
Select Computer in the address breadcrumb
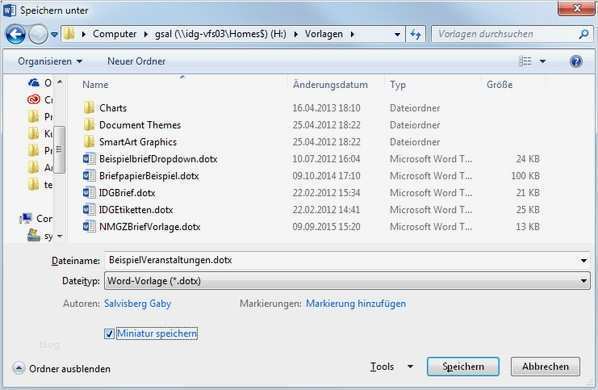click(114, 34)
